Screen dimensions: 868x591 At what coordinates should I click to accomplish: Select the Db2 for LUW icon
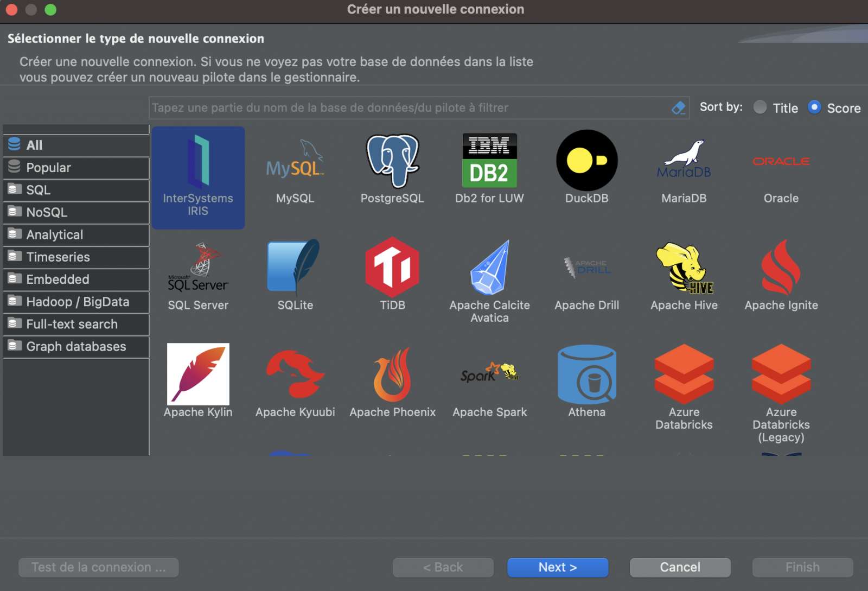(489, 161)
